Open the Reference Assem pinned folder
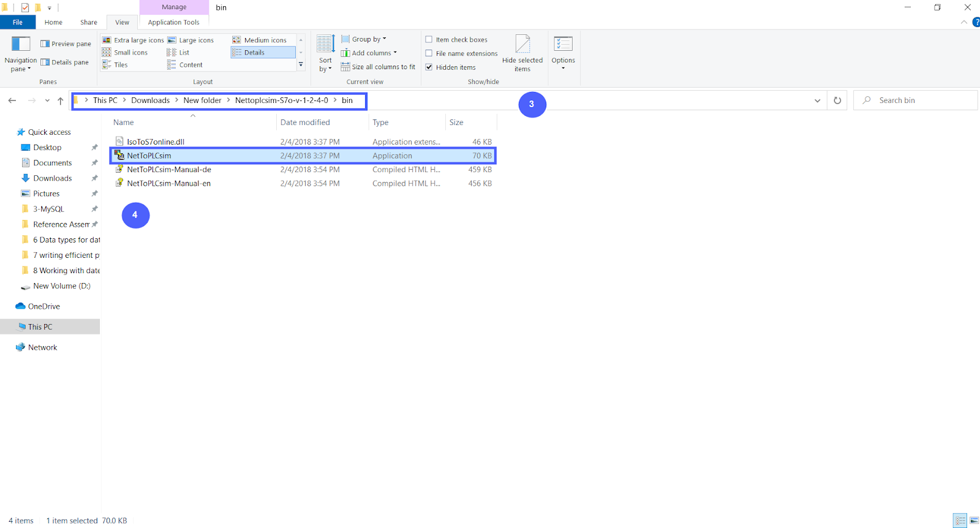Image resolution: width=980 pixels, height=528 pixels. pyautogui.click(x=61, y=224)
